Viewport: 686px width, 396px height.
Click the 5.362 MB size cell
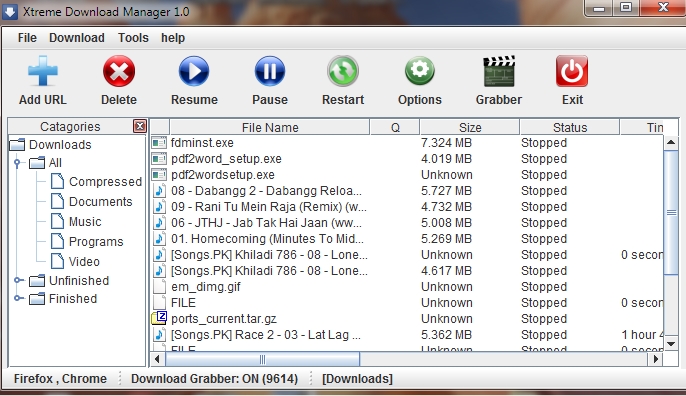point(446,335)
